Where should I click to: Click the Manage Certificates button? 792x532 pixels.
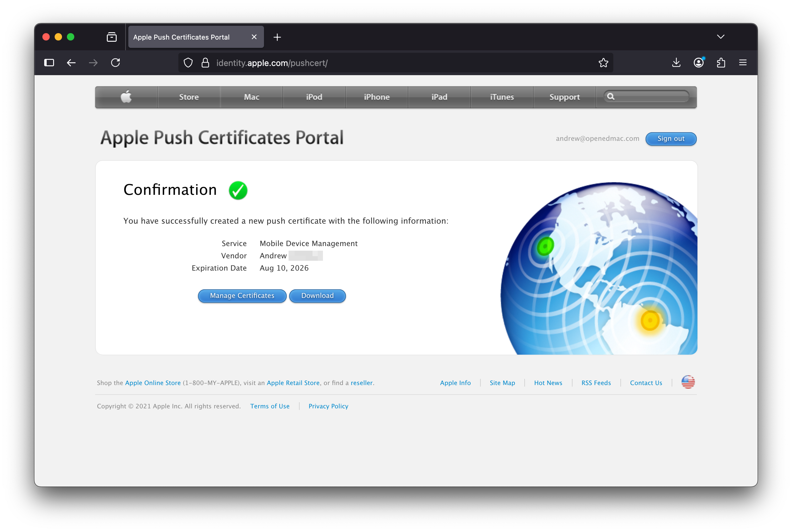point(242,295)
